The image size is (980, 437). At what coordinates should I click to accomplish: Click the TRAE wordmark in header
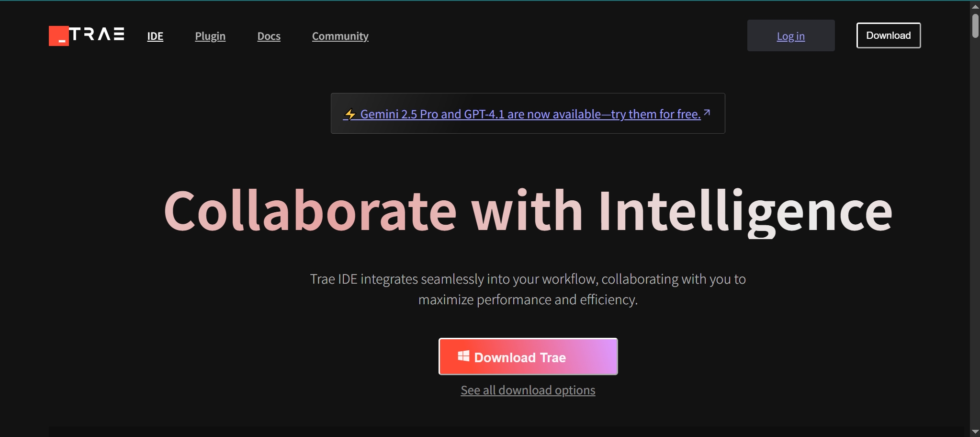click(97, 34)
